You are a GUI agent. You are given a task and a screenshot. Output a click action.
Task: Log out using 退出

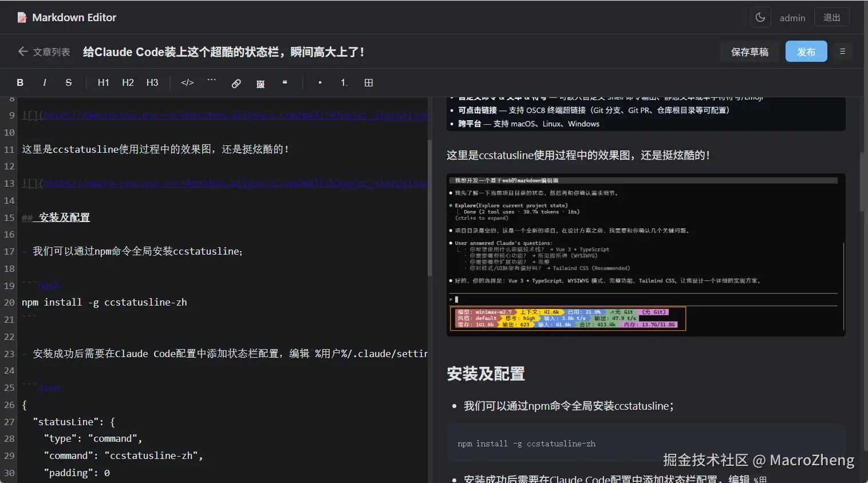[832, 17]
